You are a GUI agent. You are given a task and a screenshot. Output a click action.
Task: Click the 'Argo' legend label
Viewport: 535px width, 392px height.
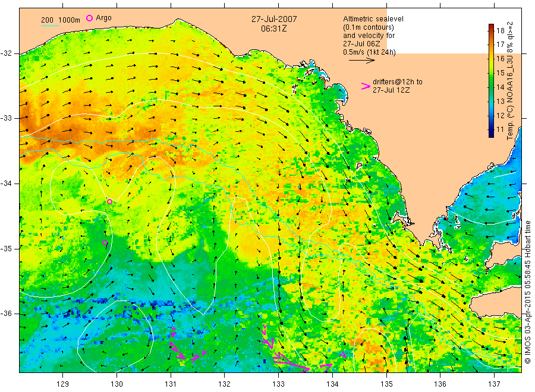103,18
